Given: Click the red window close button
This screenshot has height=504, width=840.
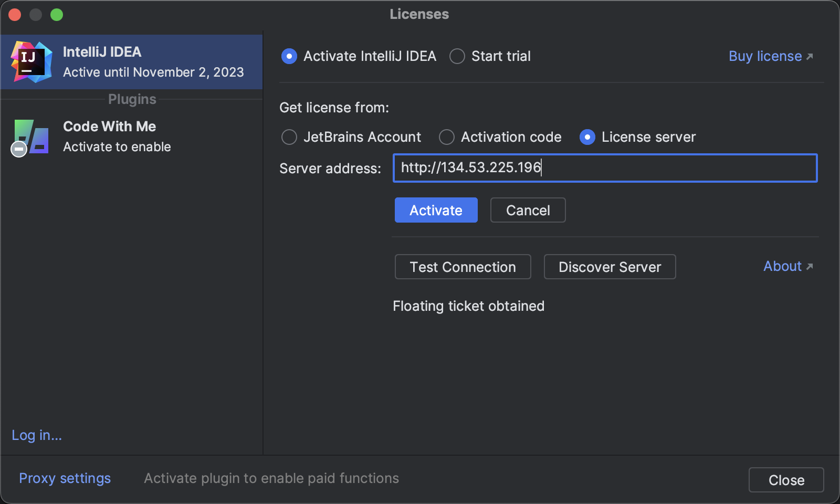Looking at the screenshot, I should [15, 15].
